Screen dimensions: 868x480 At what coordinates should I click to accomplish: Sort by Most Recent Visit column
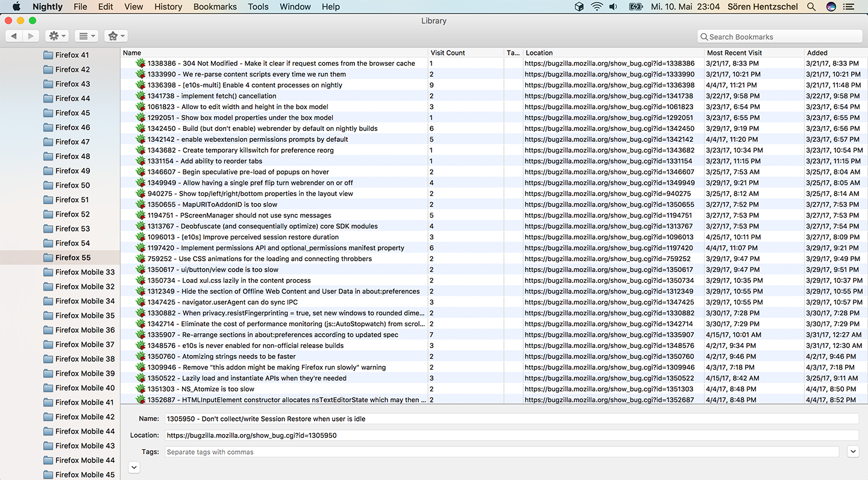[x=753, y=52]
